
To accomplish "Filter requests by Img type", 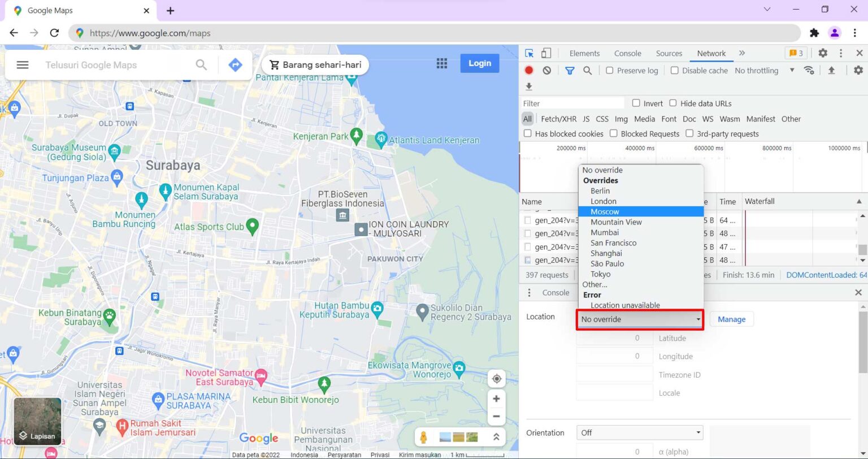I will pos(621,119).
